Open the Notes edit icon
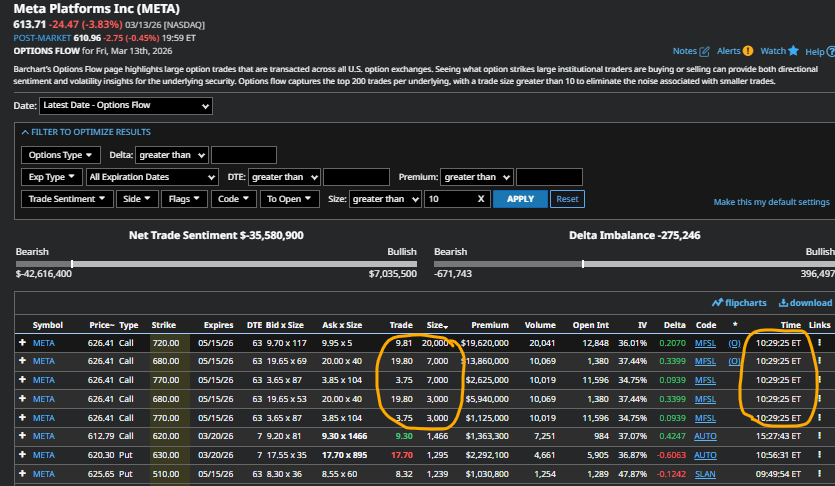The image size is (835, 486). 705,51
